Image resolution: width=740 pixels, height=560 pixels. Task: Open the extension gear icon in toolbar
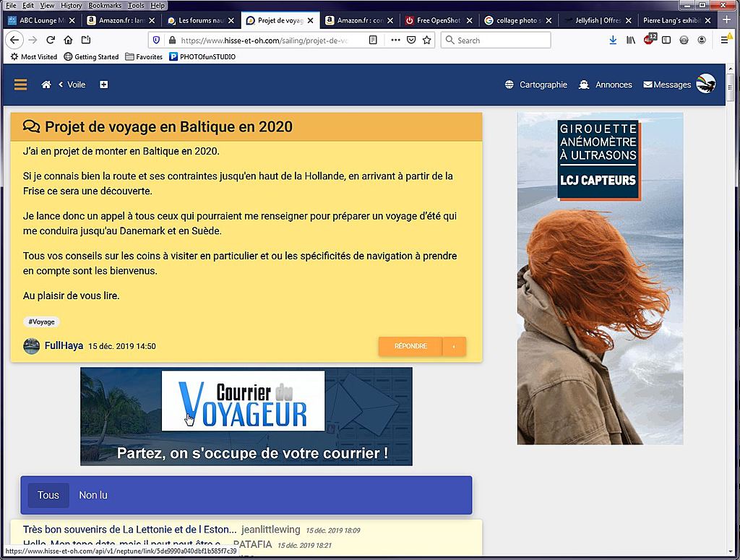[684, 40]
